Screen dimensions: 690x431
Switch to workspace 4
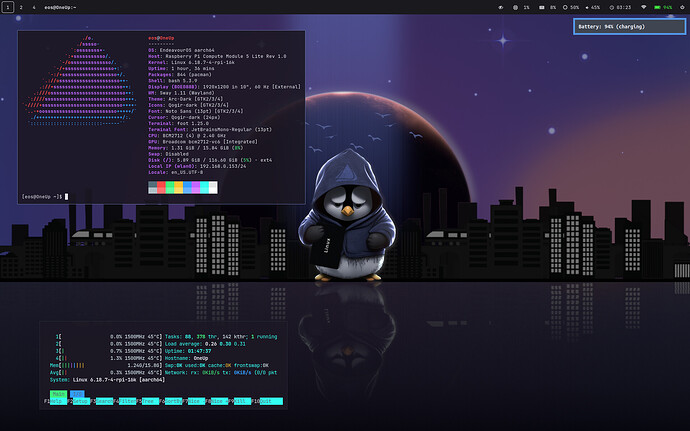(33, 7)
